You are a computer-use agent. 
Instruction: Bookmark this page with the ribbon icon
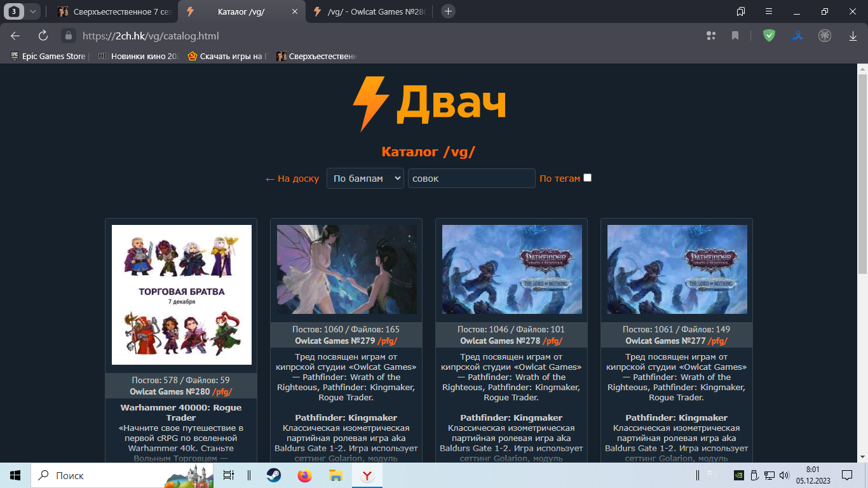[x=735, y=36]
